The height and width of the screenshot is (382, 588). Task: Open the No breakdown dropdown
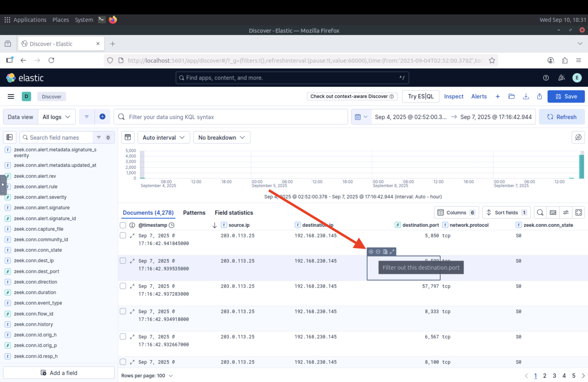221,137
